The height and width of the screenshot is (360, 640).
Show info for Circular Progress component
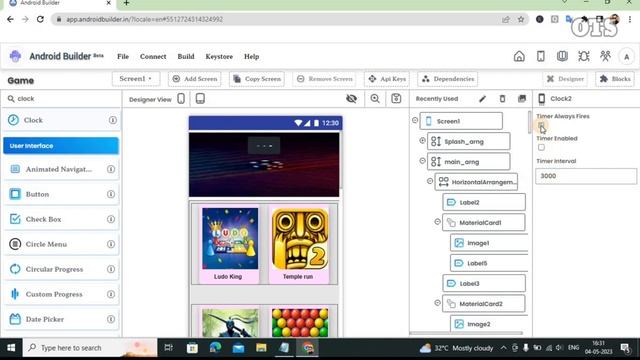pos(111,269)
